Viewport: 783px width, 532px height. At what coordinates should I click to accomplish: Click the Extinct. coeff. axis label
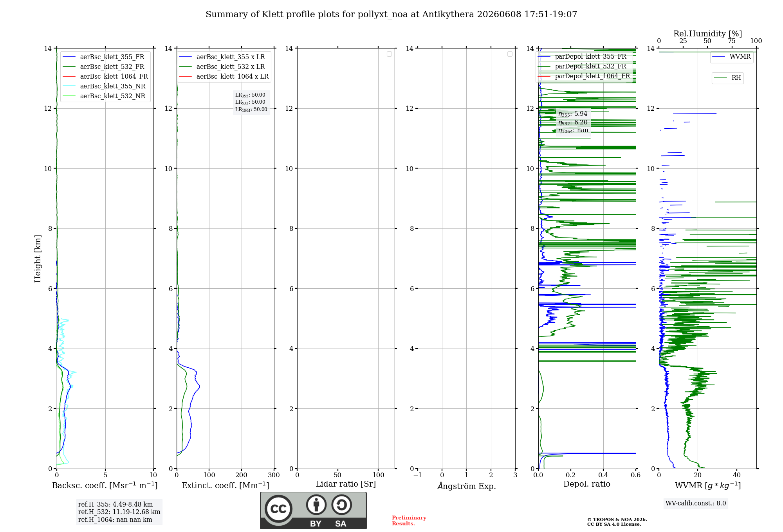tap(226, 485)
